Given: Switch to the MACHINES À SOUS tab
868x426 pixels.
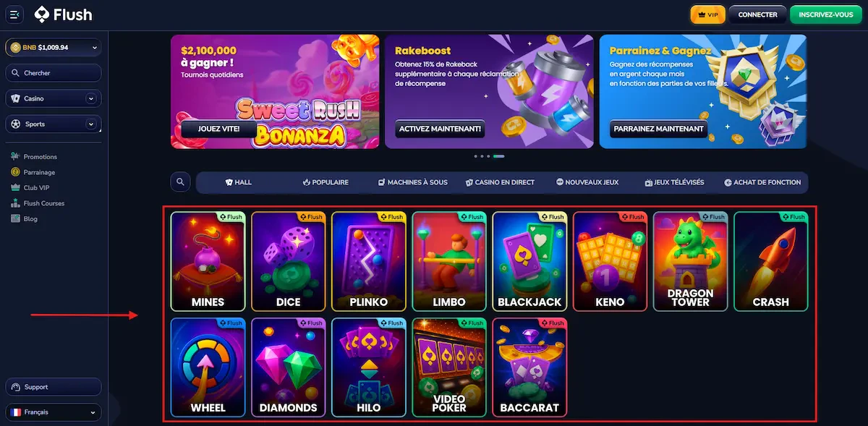Looking at the screenshot, I should pos(413,182).
